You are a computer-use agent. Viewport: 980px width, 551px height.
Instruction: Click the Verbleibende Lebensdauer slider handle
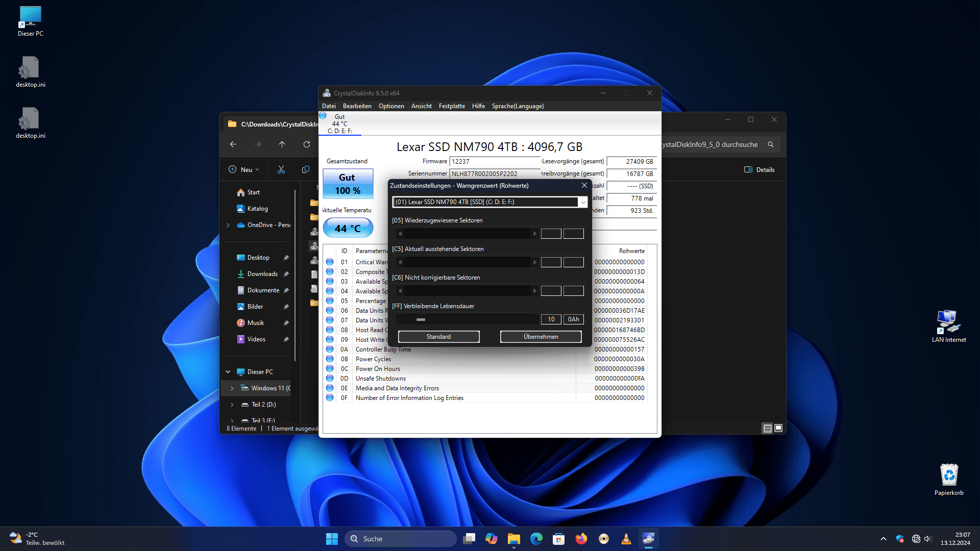click(x=421, y=319)
